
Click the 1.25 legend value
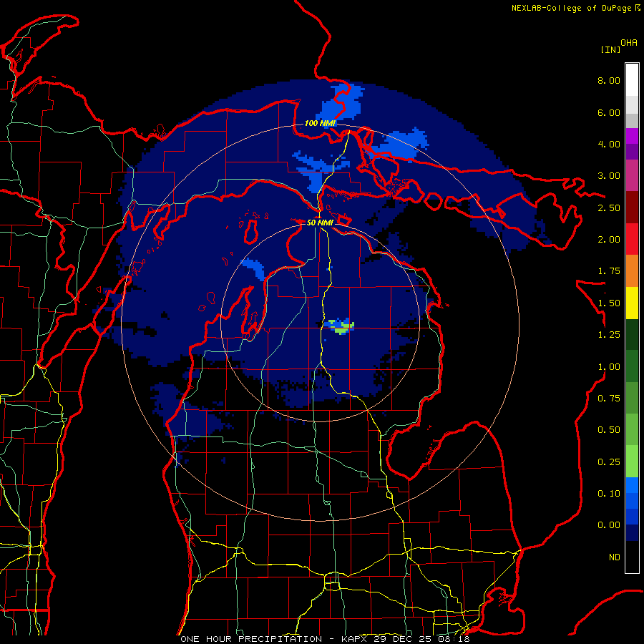click(x=609, y=335)
